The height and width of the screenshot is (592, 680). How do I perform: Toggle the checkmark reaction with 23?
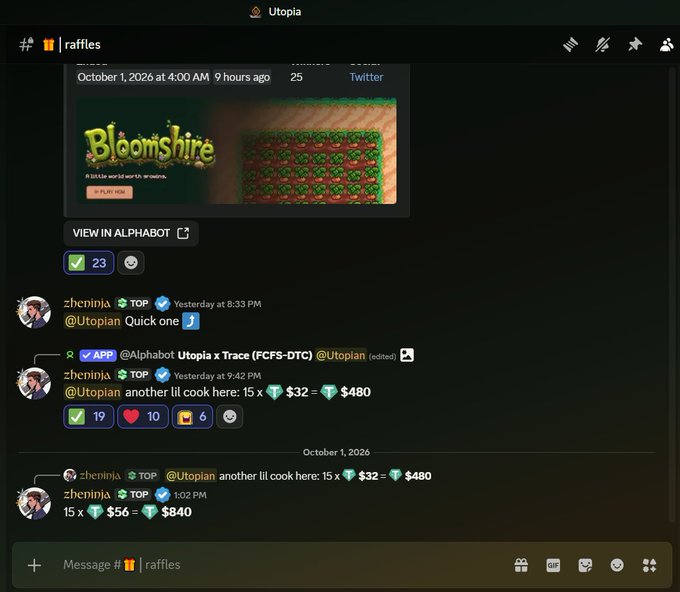(x=89, y=262)
